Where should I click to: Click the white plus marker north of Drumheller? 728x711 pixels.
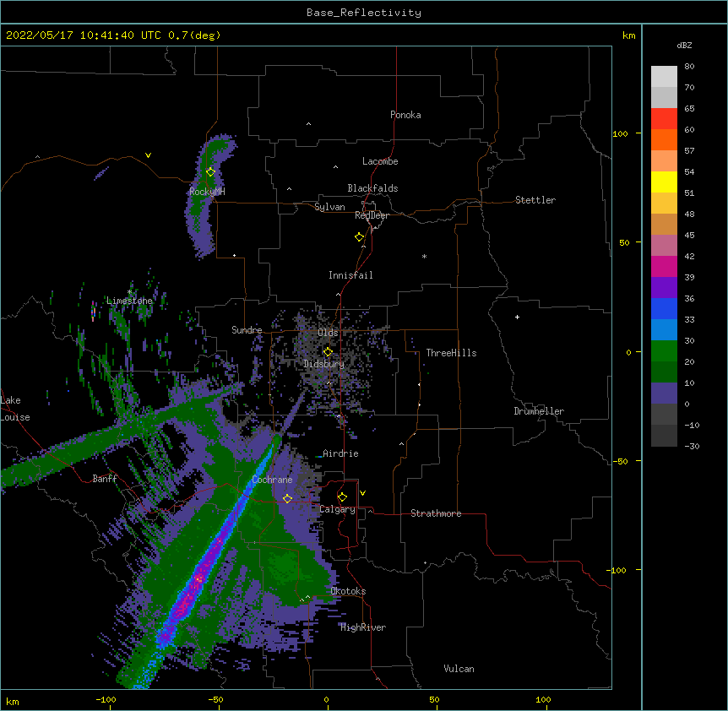517,318
